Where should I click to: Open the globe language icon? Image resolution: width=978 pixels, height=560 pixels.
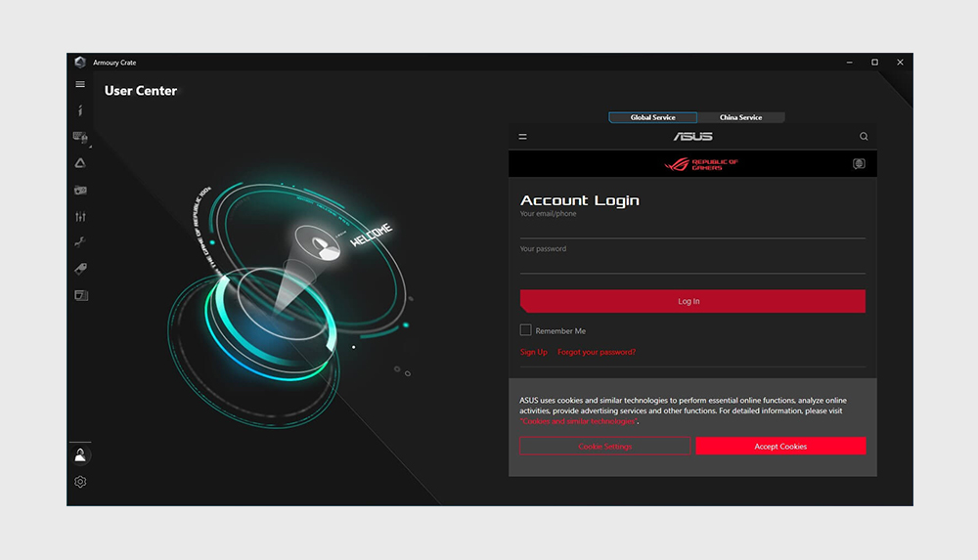point(859,163)
